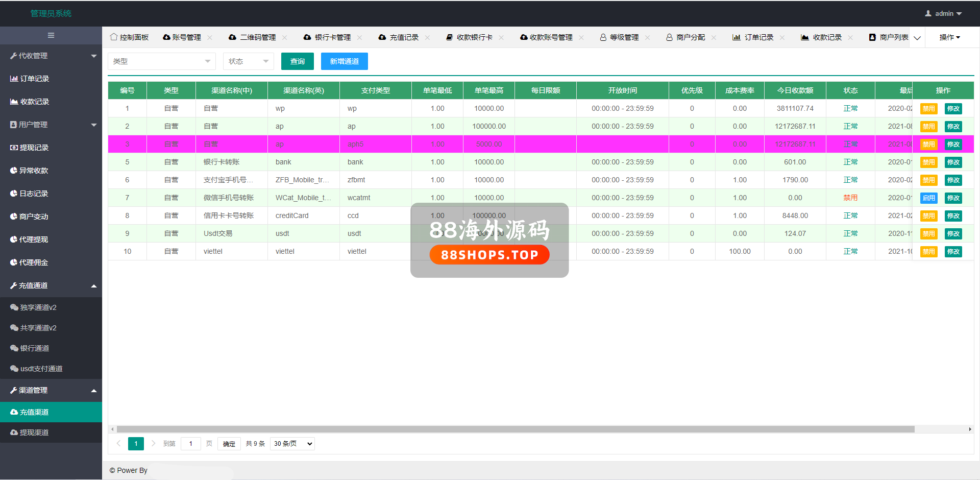Expand the 代收管理 sidebar menu

[51, 56]
